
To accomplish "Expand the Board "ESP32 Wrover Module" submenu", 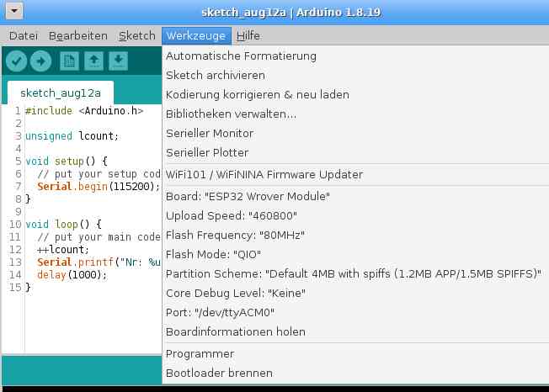I will coord(355,197).
